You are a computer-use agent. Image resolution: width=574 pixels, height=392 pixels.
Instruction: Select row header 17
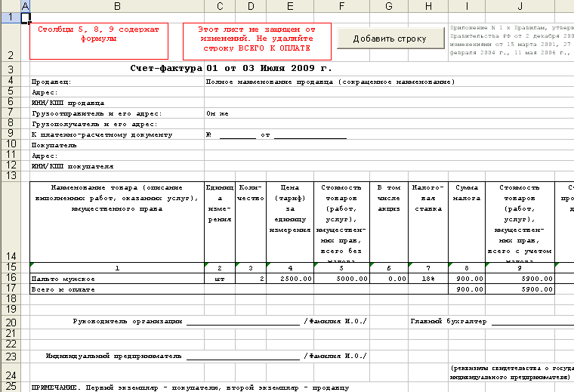[11, 289]
